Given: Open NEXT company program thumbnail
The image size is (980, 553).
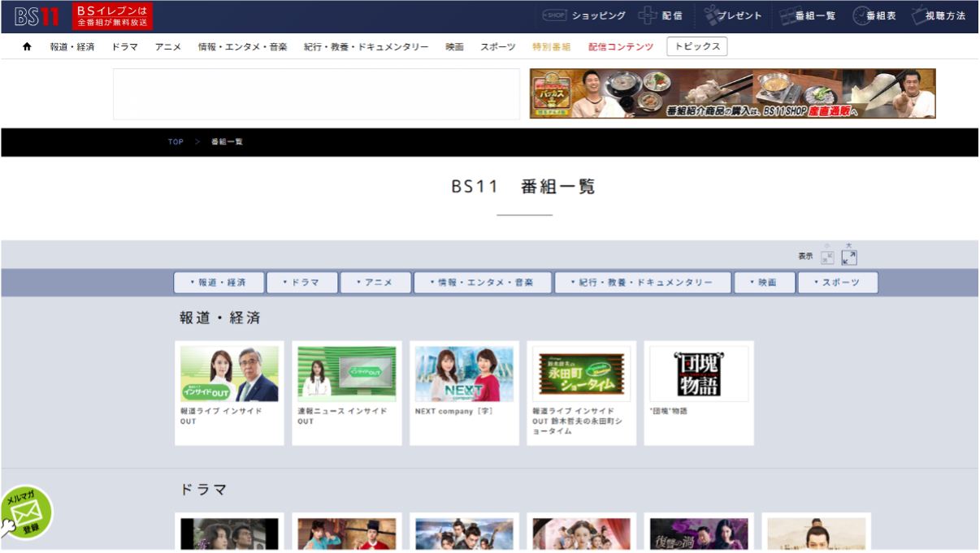Looking at the screenshot, I should [464, 374].
